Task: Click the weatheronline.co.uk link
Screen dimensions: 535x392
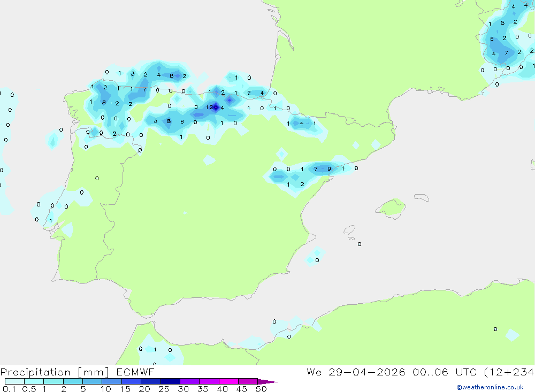Action: tap(490, 387)
